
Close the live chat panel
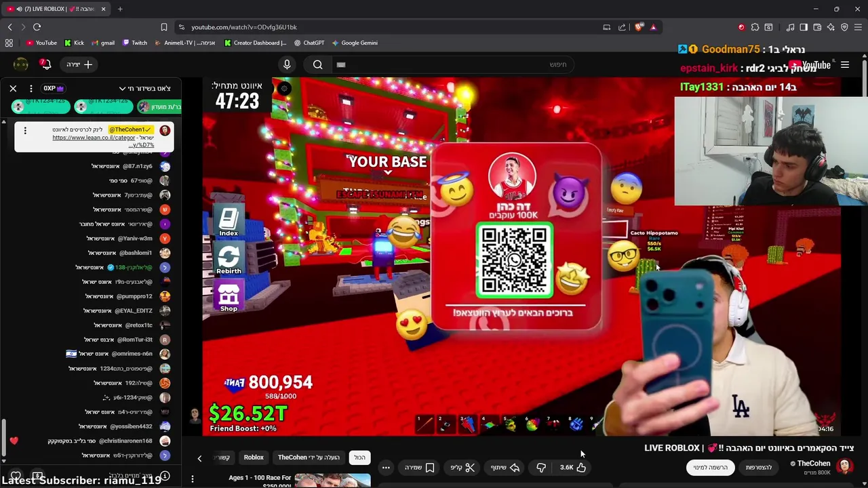(x=13, y=88)
